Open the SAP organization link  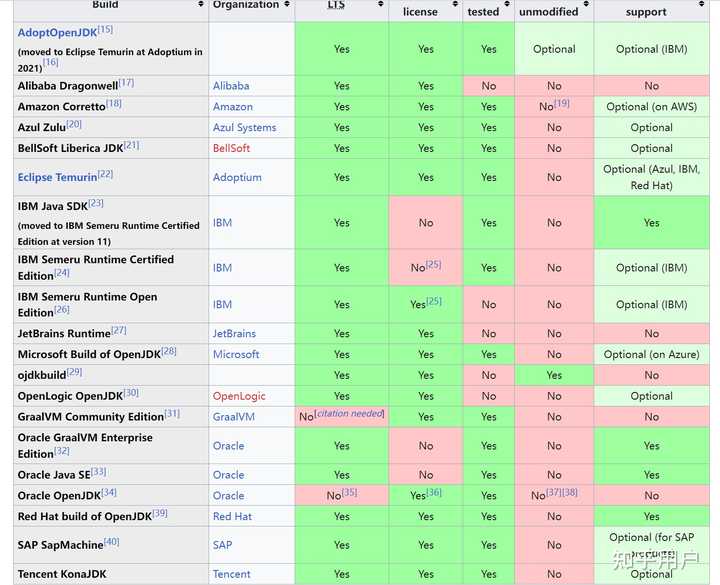(x=222, y=545)
